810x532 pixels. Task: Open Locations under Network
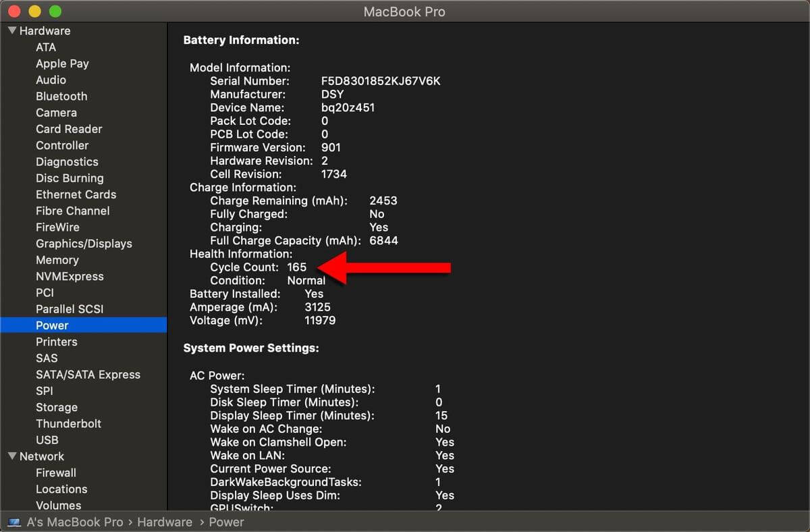(61, 489)
